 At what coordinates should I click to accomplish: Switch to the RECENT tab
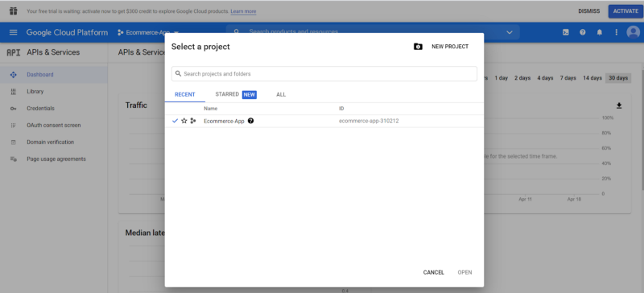tap(185, 94)
